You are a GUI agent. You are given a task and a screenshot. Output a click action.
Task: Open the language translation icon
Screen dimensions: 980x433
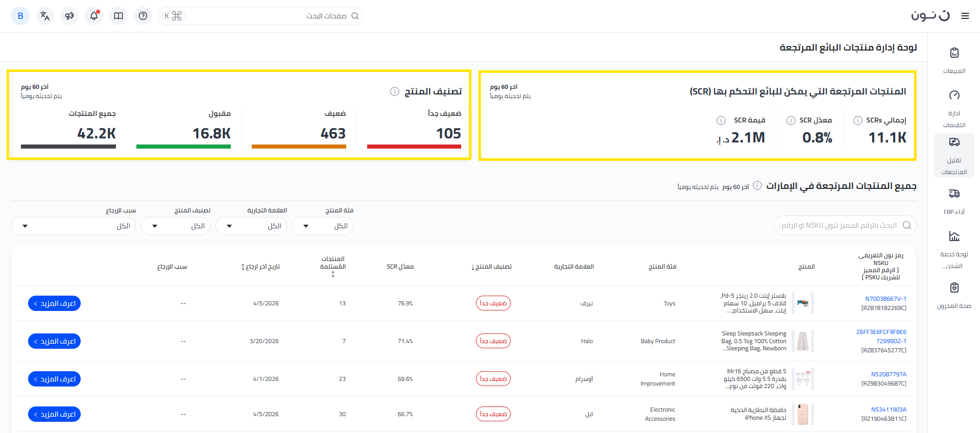tap(45, 16)
